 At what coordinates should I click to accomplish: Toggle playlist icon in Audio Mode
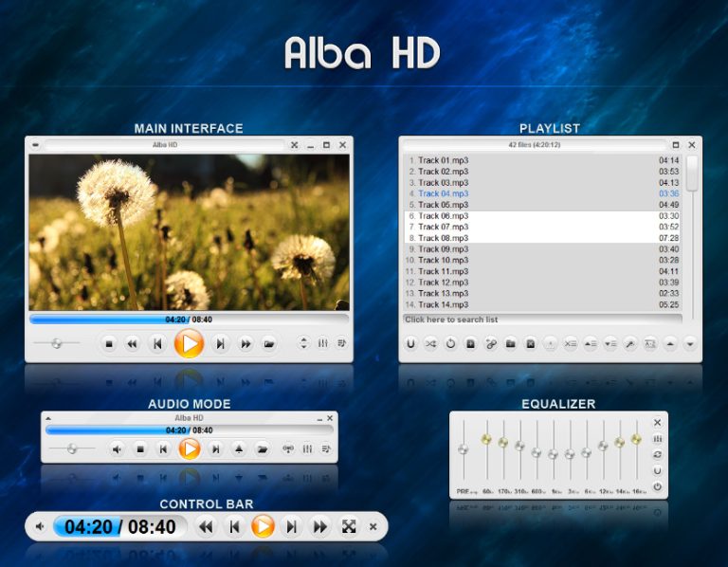pos(326,448)
